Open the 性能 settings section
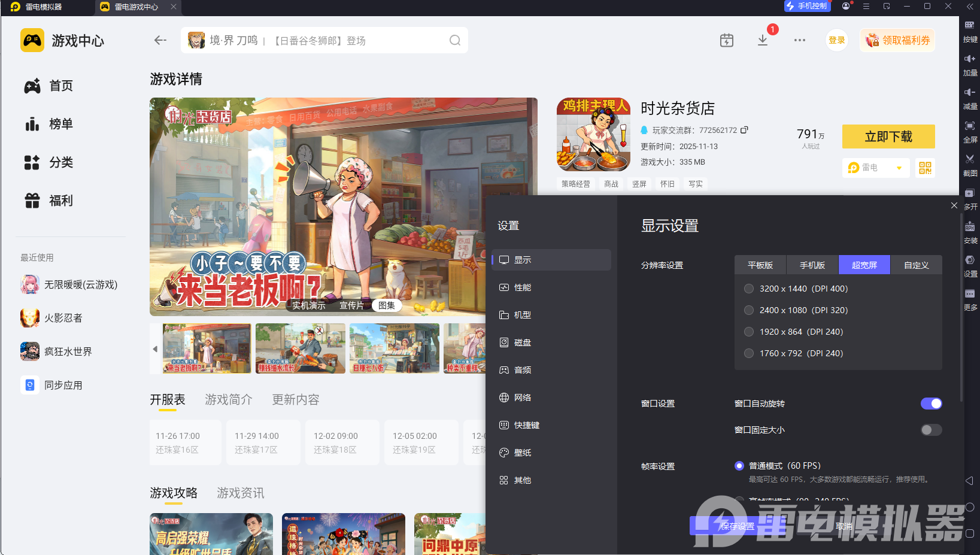The height and width of the screenshot is (555, 980). click(551, 287)
